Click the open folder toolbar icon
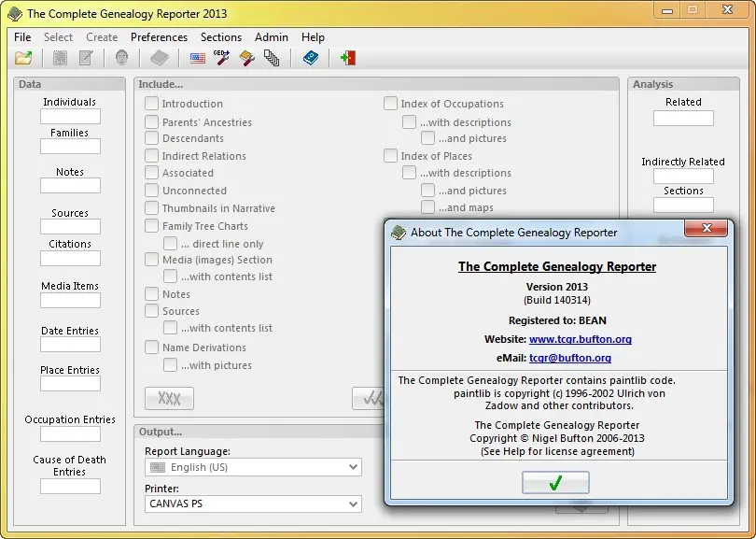The width and height of the screenshot is (756, 539). [23, 59]
